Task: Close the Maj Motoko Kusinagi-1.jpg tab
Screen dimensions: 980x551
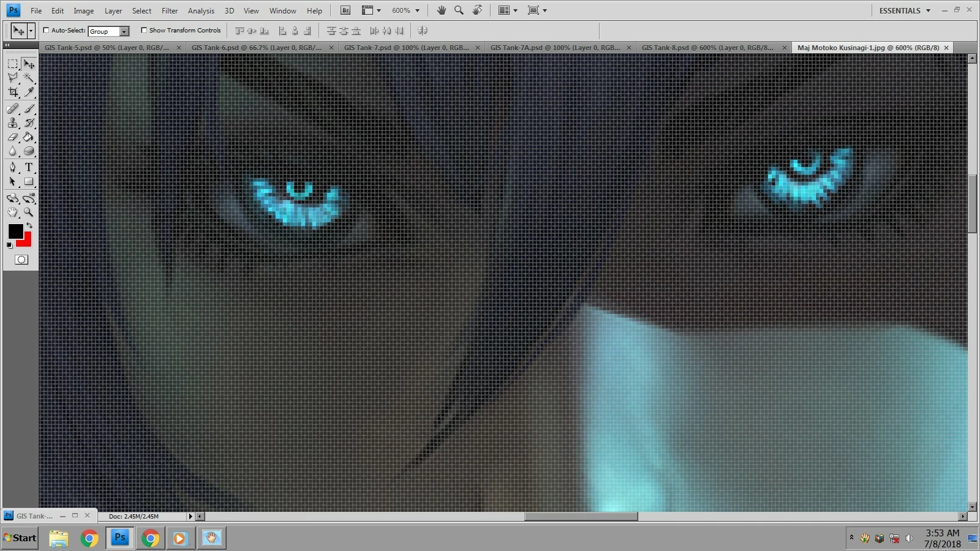Action: [946, 48]
